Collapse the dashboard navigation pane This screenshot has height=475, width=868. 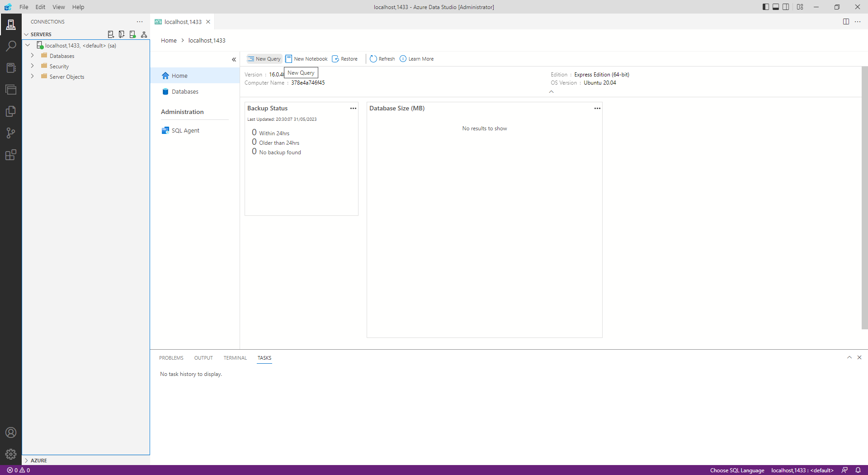click(234, 60)
